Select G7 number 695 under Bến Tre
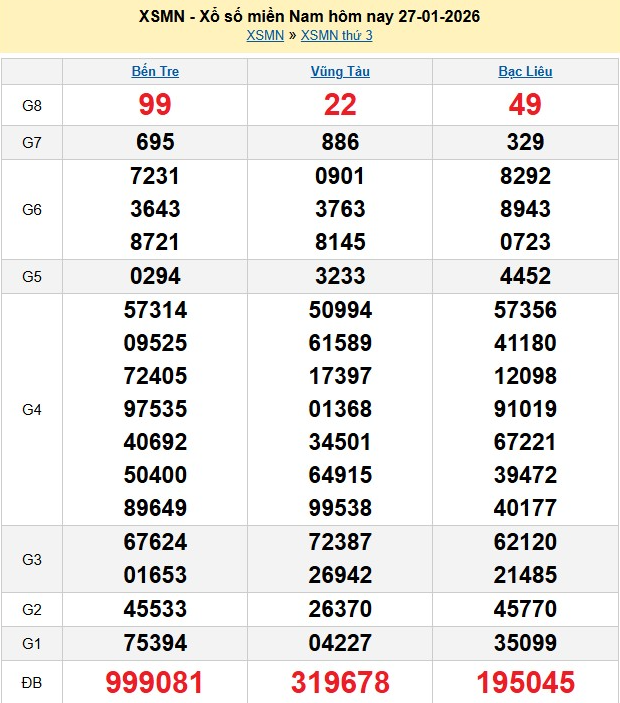 point(155,142)
